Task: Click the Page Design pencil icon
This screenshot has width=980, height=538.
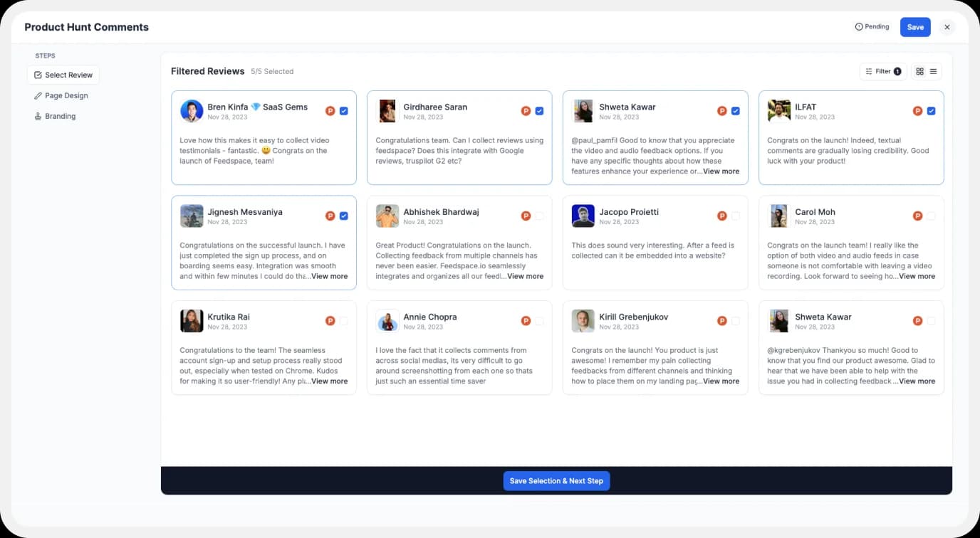Action: click(x=38, y=95)
